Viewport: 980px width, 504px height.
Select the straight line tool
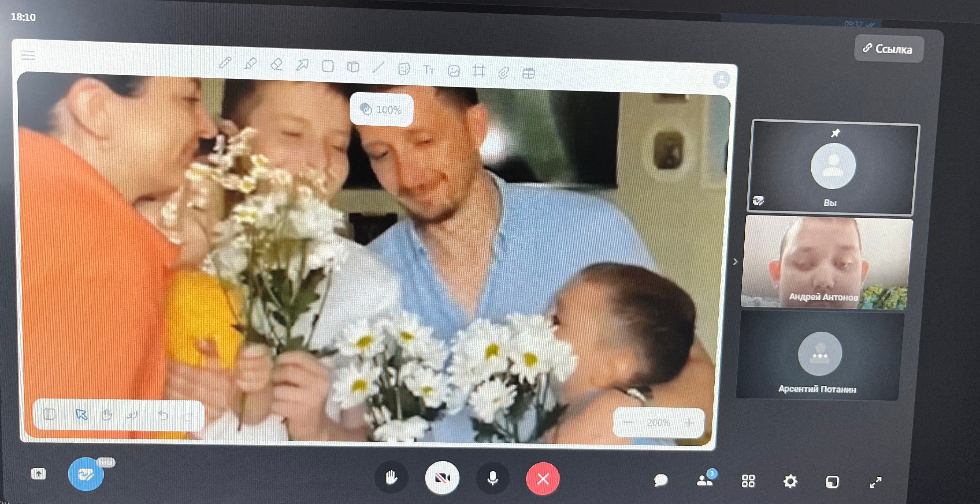pos(378,68)
